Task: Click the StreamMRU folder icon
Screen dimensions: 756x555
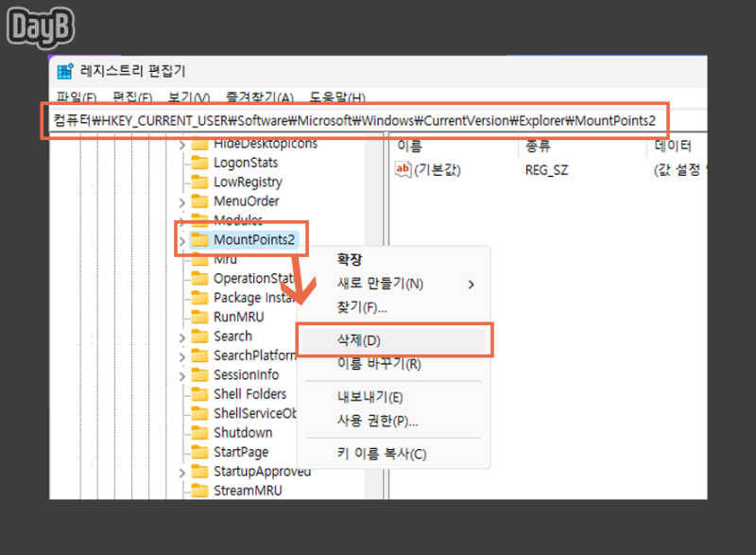Action: point(202,490)
